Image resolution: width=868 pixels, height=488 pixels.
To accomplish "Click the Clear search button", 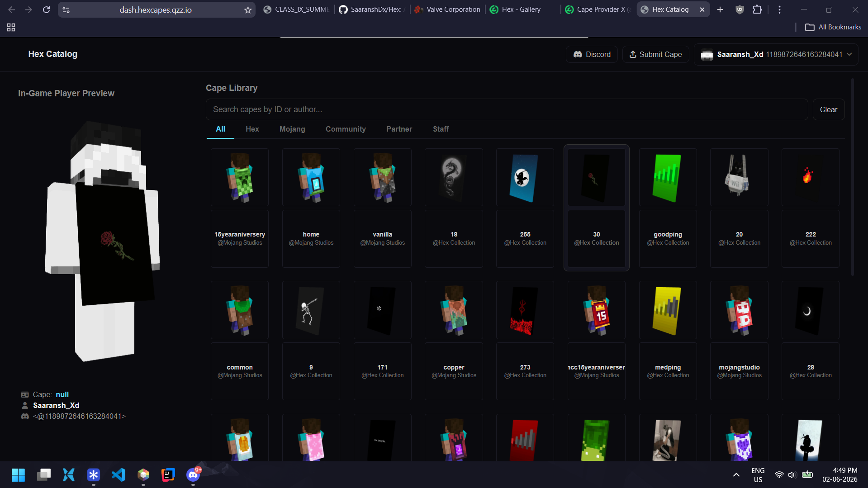I will point(828,109).
